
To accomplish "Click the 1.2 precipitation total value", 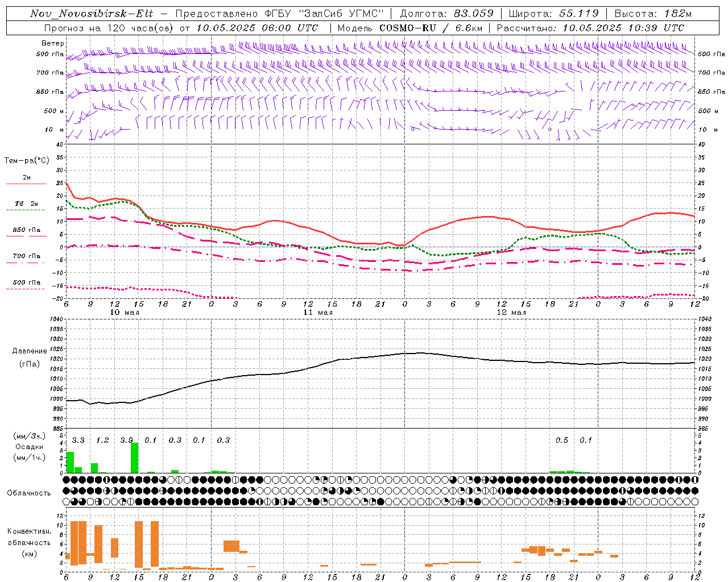I will 102,440.
